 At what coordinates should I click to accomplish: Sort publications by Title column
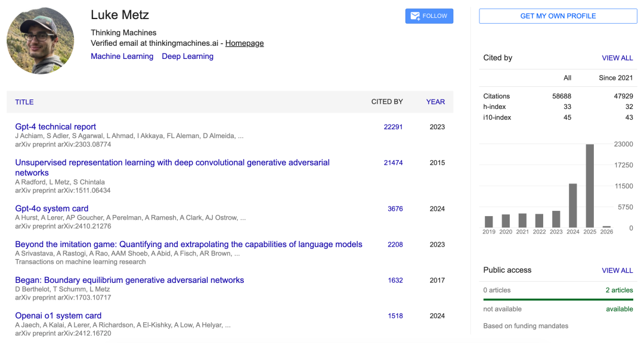tap(24, 102)
